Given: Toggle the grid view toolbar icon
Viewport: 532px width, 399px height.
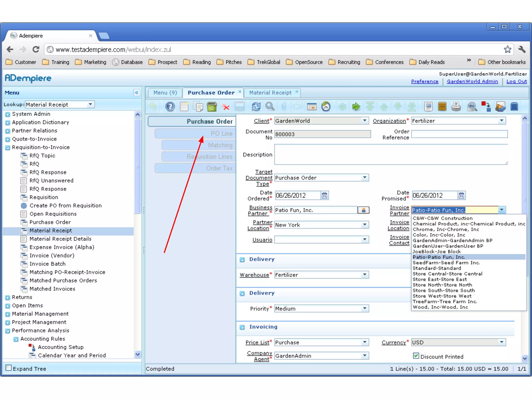Looking at the screenshot, I should coord(312,107).
